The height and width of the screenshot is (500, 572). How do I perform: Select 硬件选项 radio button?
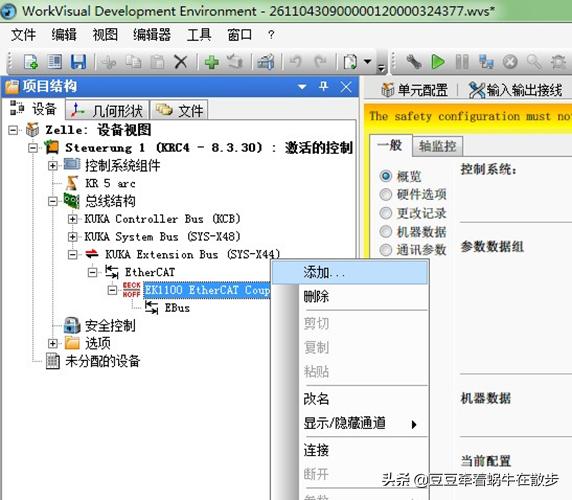(385, 194)
